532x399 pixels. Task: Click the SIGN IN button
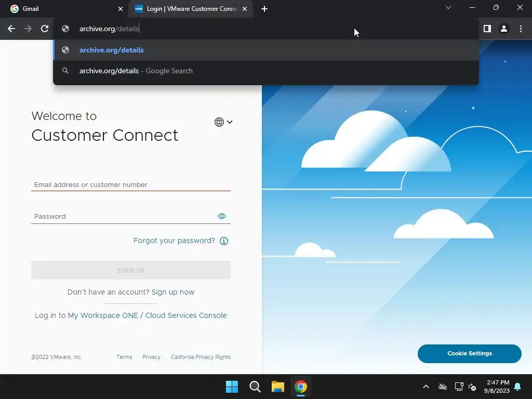(x=131, y=270)
